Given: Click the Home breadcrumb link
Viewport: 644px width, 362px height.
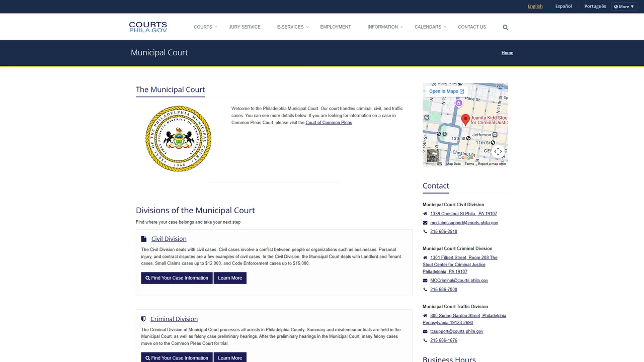Looking at the screenshot, I should [507, 53].
